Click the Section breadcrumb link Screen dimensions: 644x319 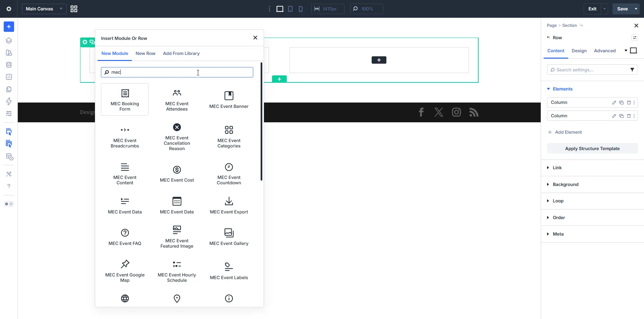click(x=570, y=25)
